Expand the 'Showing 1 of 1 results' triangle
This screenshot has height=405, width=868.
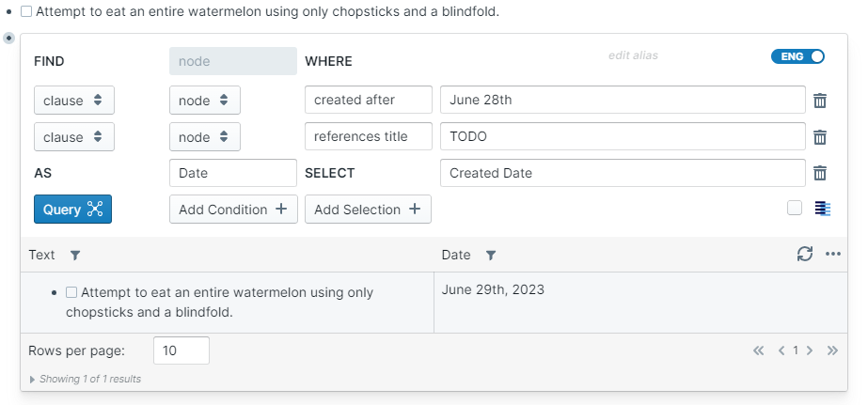point(33,380)
